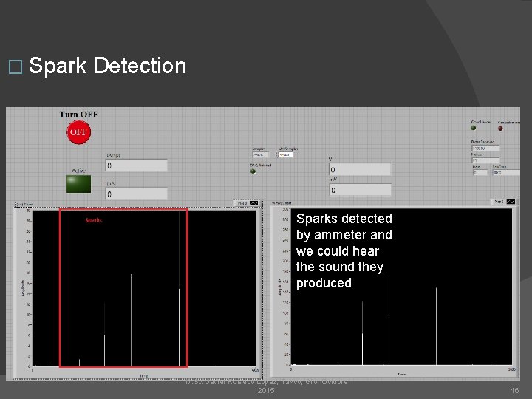Click the MaxSamples white input field
This screenshot has height=399, width=532.
pos(286,154)
